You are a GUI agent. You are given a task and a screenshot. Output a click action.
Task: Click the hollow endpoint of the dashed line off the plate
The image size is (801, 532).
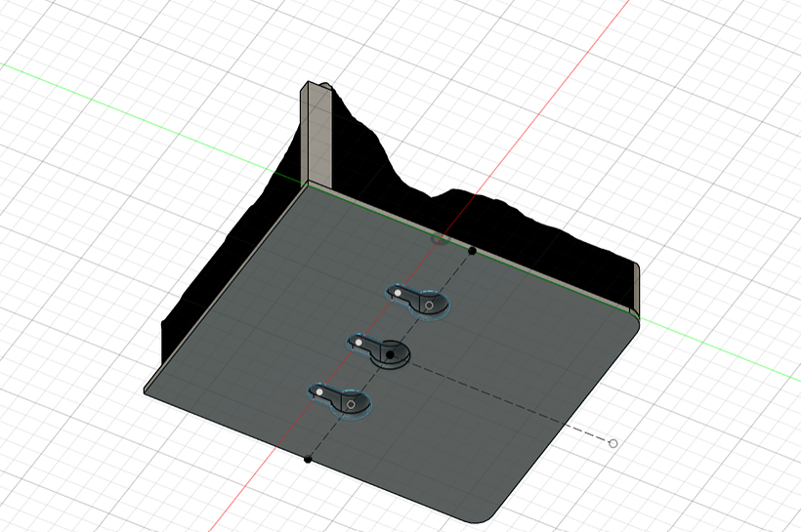tap(613, 444)
